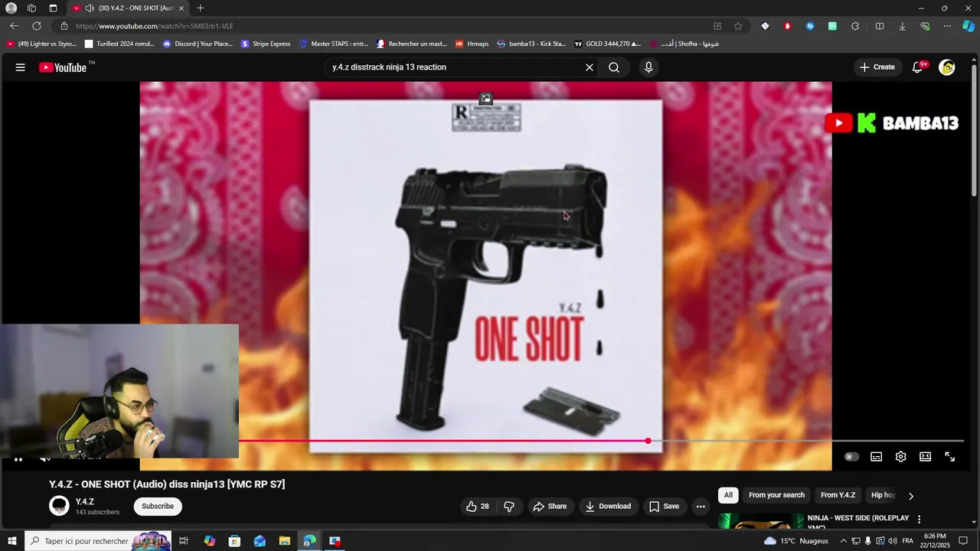
Task: Select the From your search chip
Action: [x=776, y=495]
